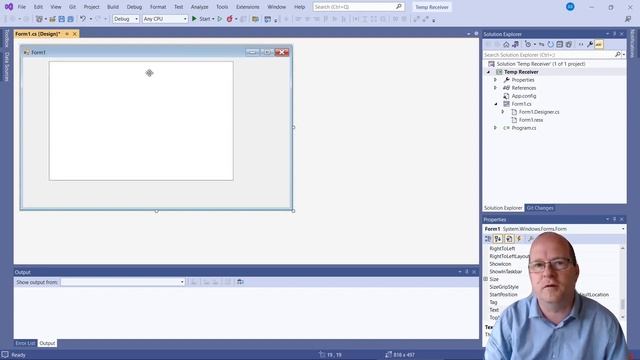Click Start Without Debugging outline arrow
This screenshot has width=640, height=360.
[x=220, y=19]
